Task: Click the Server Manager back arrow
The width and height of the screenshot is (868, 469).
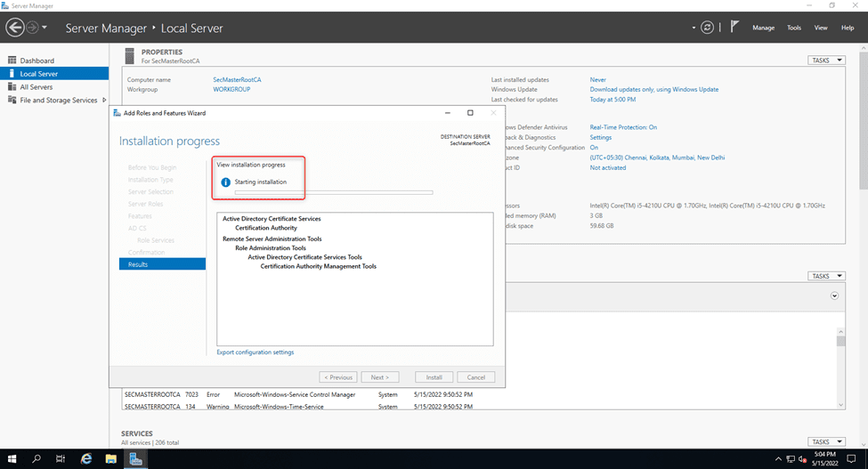Action: [x=15, y=27]
